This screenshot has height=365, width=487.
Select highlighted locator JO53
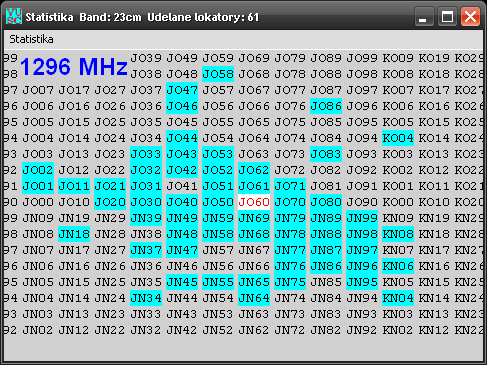point(218,154)
